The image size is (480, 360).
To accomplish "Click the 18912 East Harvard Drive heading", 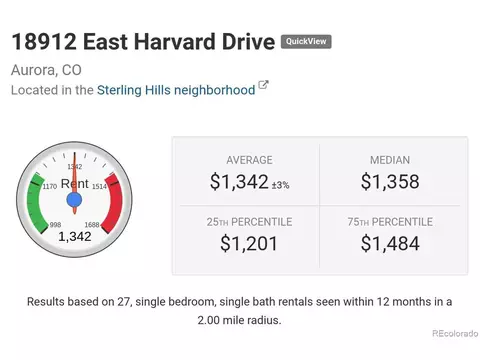I will (x=143, y=42).
